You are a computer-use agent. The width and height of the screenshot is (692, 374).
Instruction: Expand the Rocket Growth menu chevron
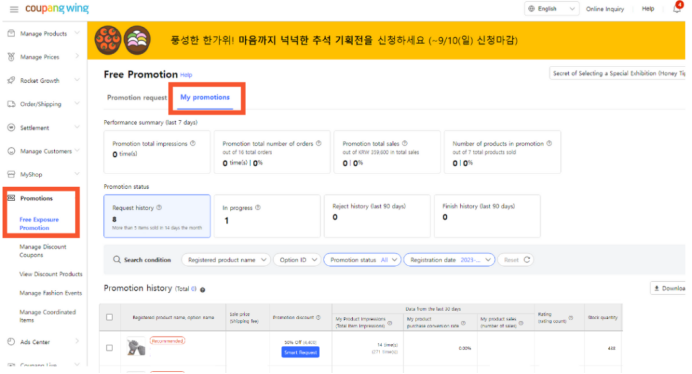tap(77, 80)
